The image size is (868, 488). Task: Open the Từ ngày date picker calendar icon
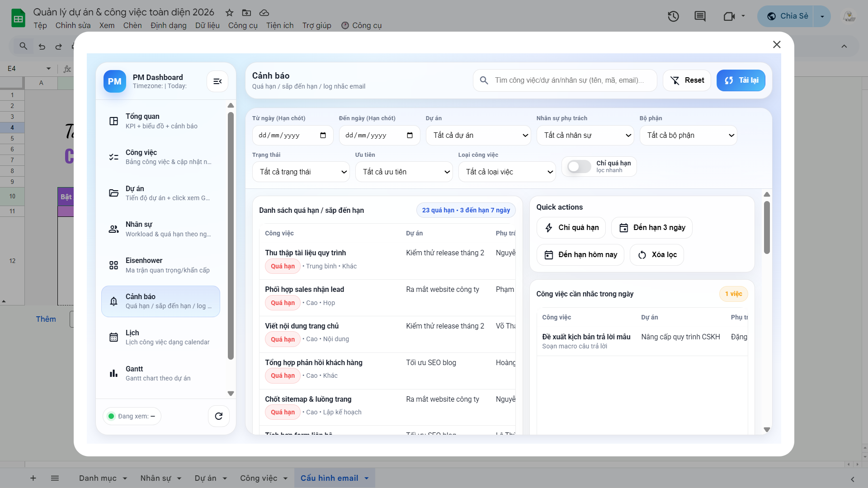point(323,136)
